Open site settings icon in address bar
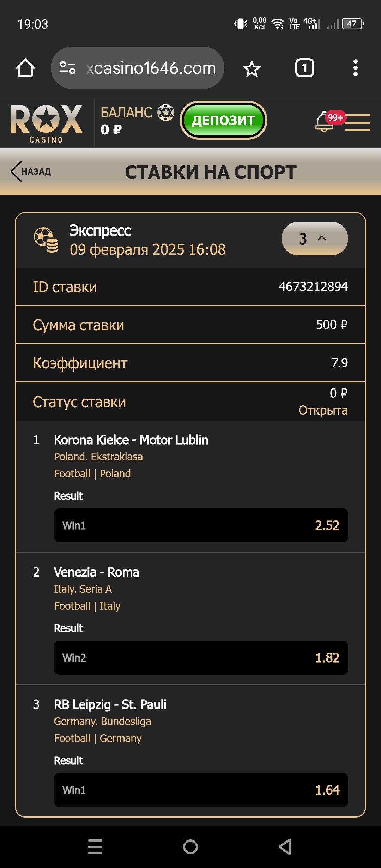 click(68, 68)
